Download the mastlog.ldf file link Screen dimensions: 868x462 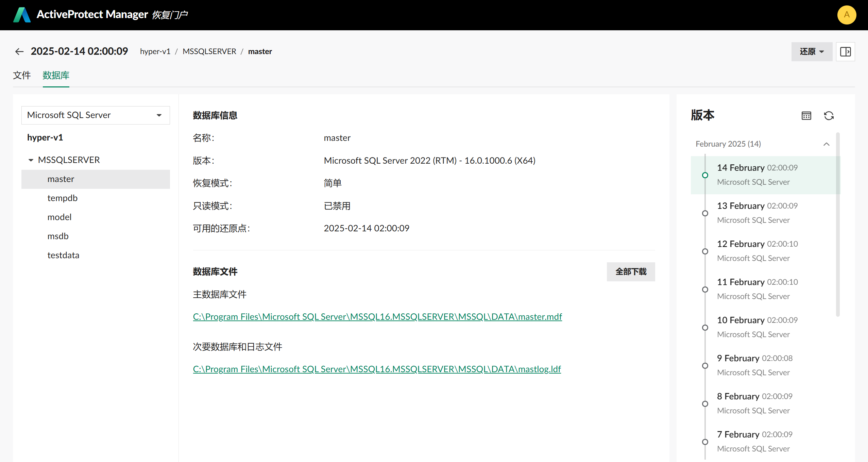377,369
